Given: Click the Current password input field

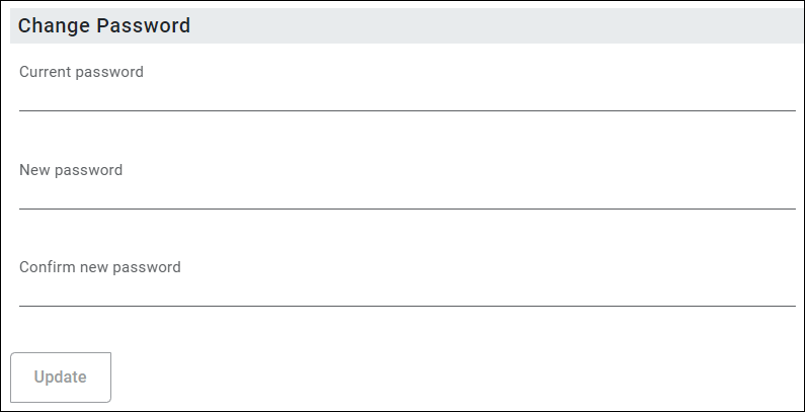Looking at the screenshot, I should [x=407, y=96].
